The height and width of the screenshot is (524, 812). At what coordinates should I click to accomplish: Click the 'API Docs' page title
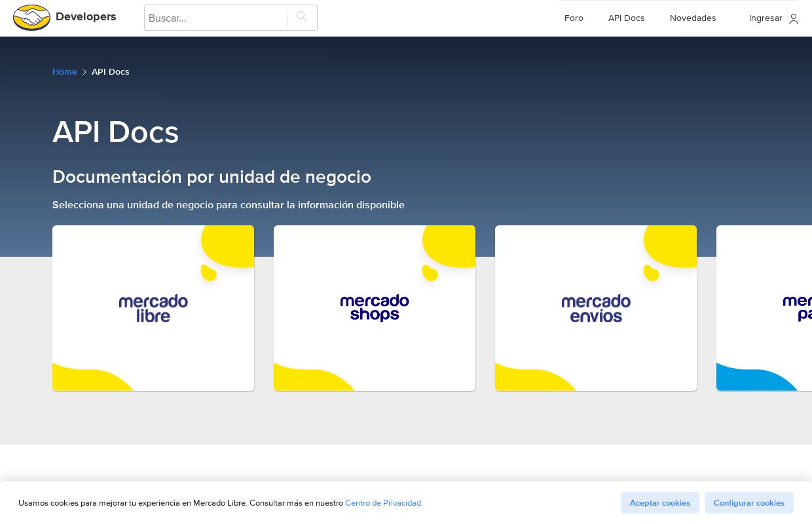[115, 132]
